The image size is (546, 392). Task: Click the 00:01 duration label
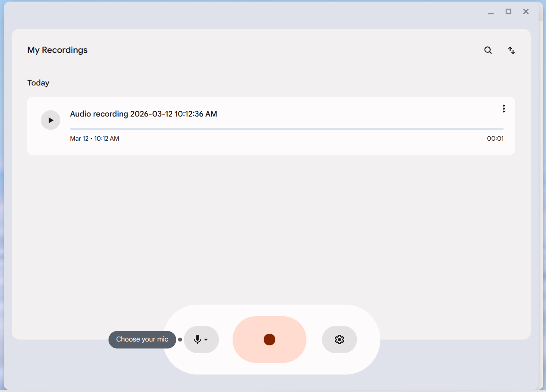tap(495, 139)
